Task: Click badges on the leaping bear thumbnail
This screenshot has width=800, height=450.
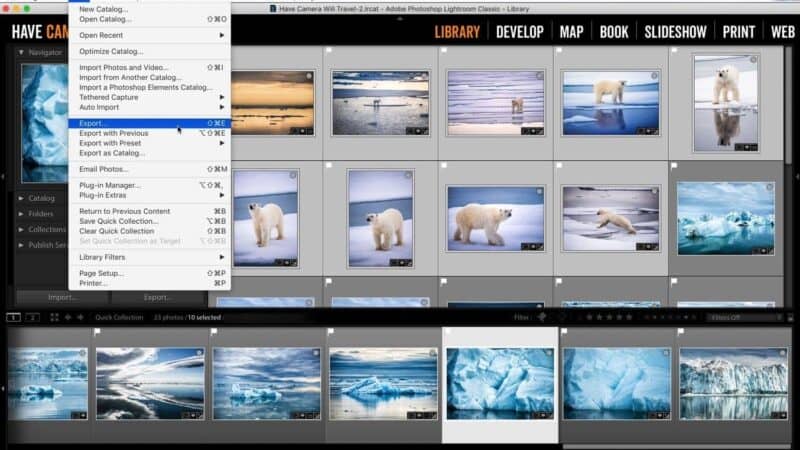Action: [x=647, y=247]
